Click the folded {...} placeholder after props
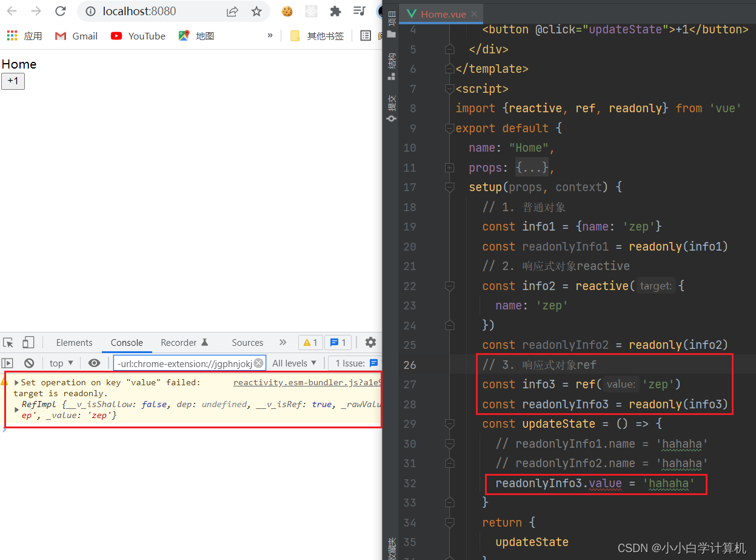The width and height of the screenshot is (756, 560). coord(532,167)
